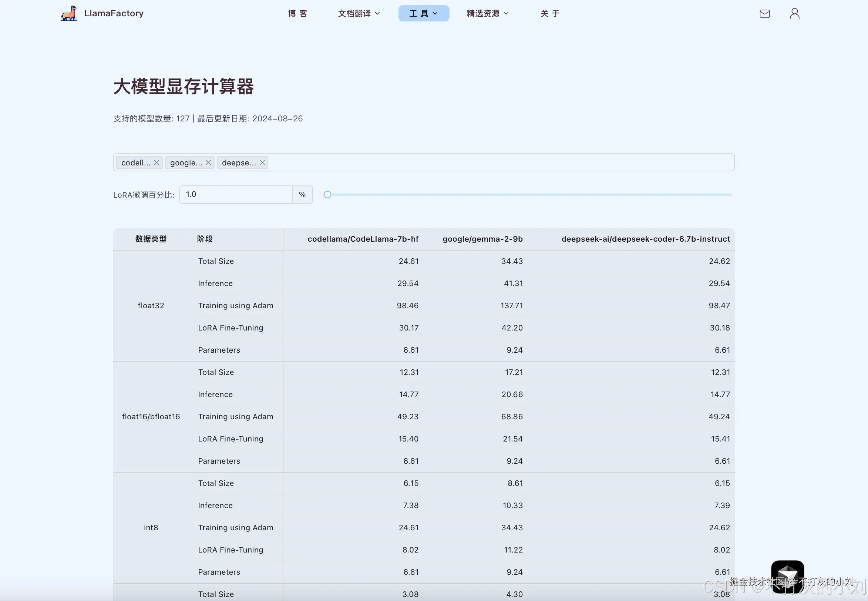Expand the 文档翻译 dropdown menu

point(359,14)
